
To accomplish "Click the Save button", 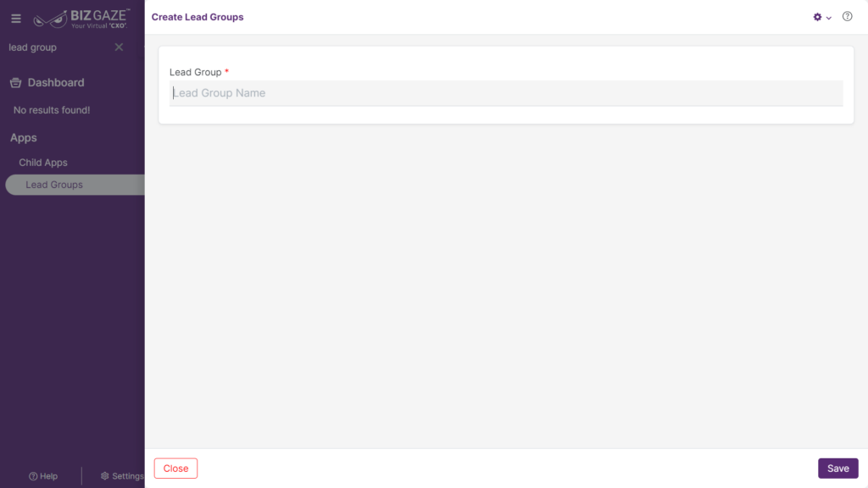I will pyautogui.click(x=838, y=468).
